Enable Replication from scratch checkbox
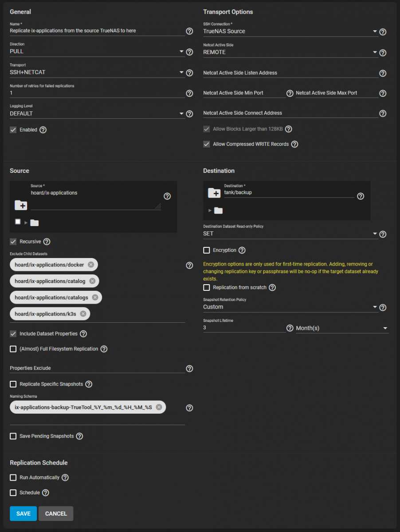 (207, 287)
